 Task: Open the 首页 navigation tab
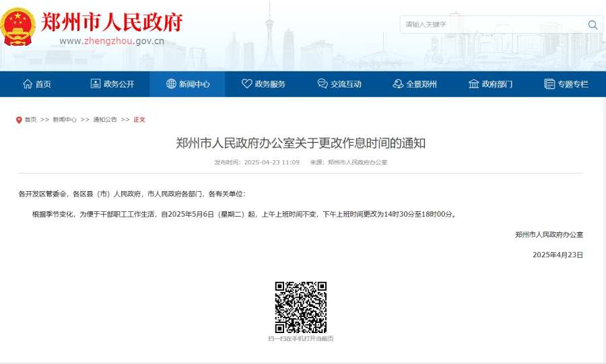(37, 84)
